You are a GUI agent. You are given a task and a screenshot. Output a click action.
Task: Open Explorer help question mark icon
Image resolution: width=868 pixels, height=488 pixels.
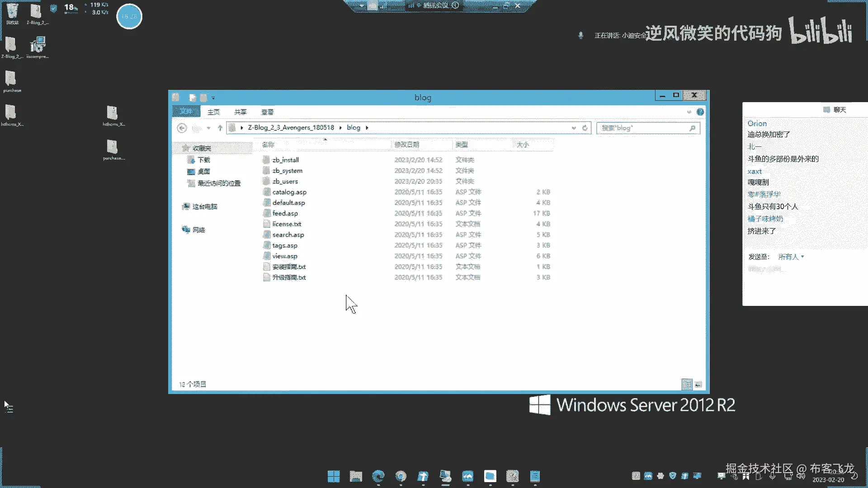coord(700,112)
